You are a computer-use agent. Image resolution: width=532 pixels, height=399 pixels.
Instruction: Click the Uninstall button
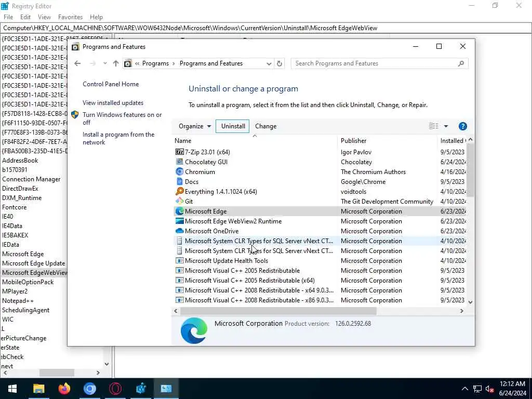pyautogui.click(x=233, y=126)
